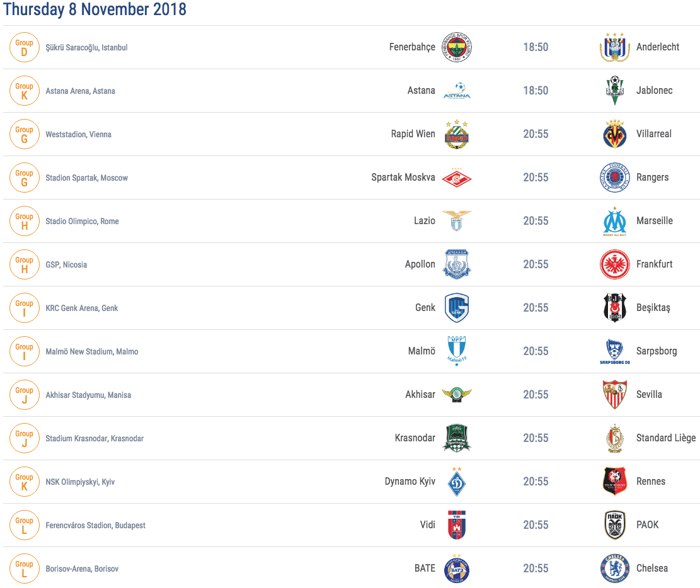Select the Chelsea lion badge
The height and width of the screenshot is (588, 700).
coord(615,568)
